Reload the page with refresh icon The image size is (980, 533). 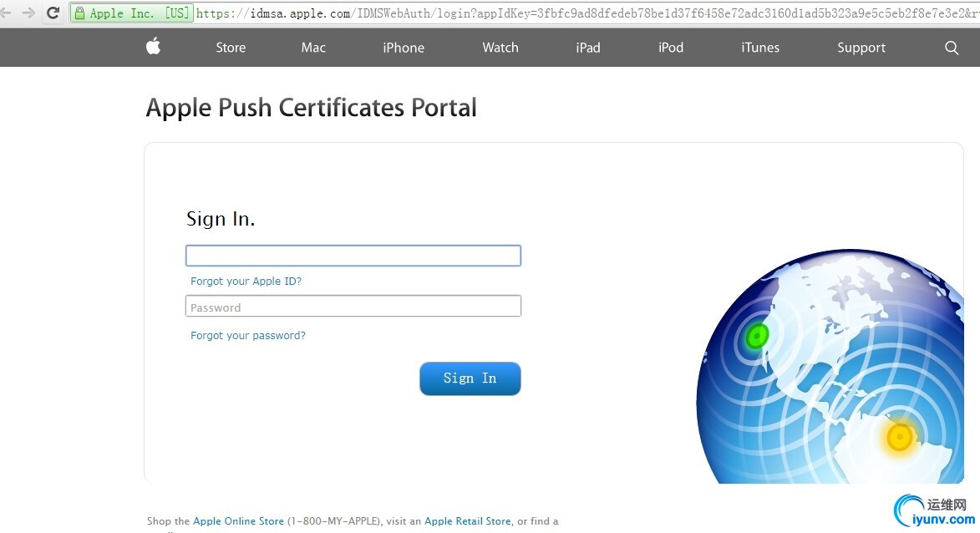53,13
